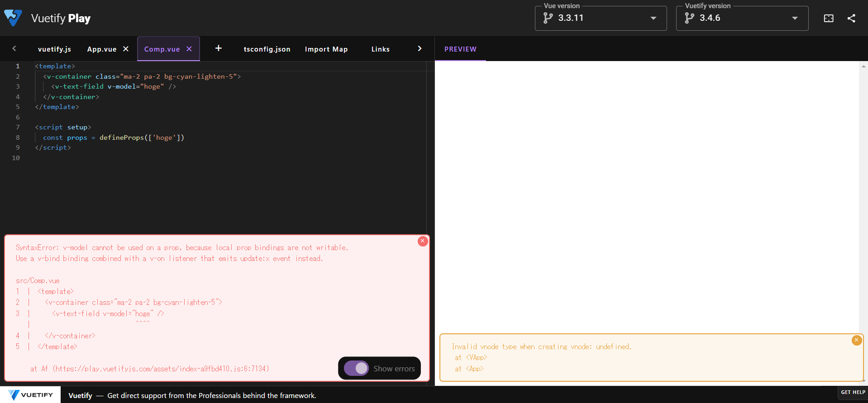868x403 pixels.
Task: Close the App.vue tab
Action: pyautogui.click(x=126, y=49)
